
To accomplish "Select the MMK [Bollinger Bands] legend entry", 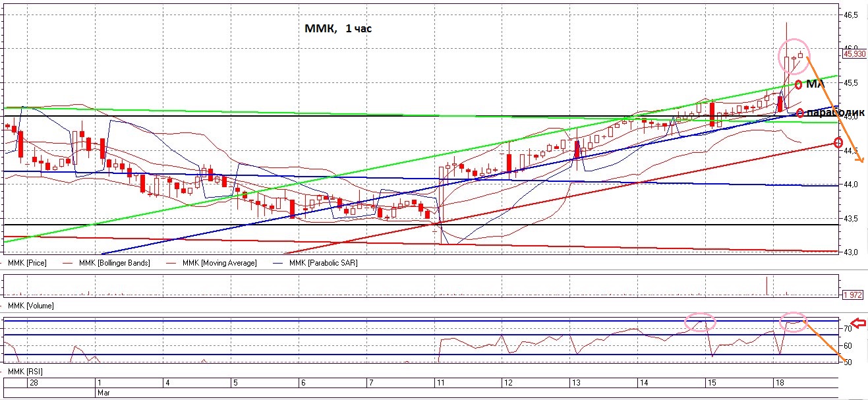I will pos(114,263).
